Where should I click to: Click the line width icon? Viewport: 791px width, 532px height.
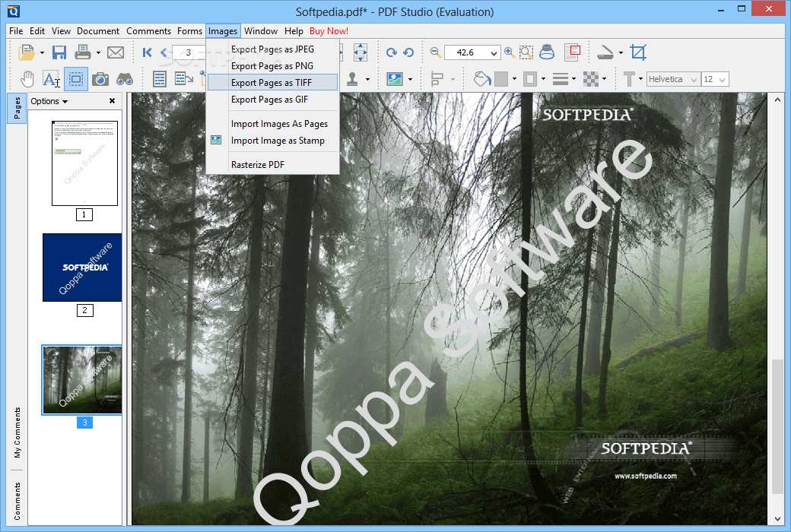click(561, 79)
